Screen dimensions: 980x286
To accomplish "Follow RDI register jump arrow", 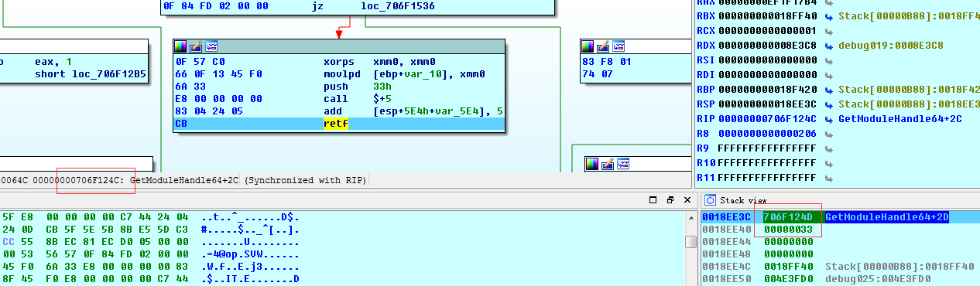I will 829,75.
